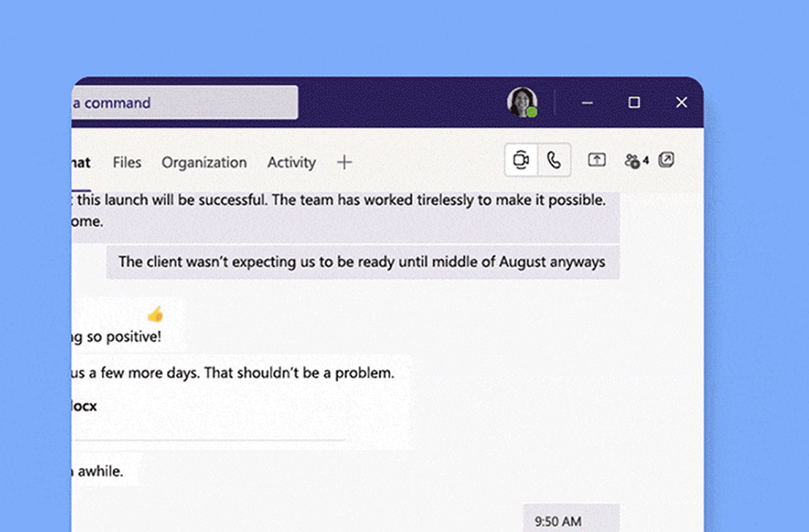View the 4 chat participants

pyautogui.click(x=636, y=161)
